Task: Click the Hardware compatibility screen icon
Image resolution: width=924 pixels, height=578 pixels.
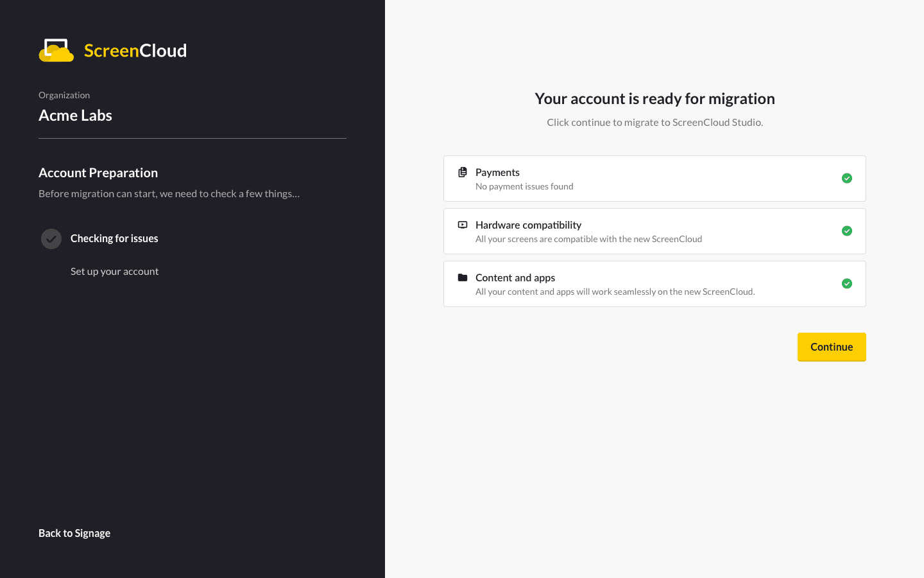Action: 463,225
